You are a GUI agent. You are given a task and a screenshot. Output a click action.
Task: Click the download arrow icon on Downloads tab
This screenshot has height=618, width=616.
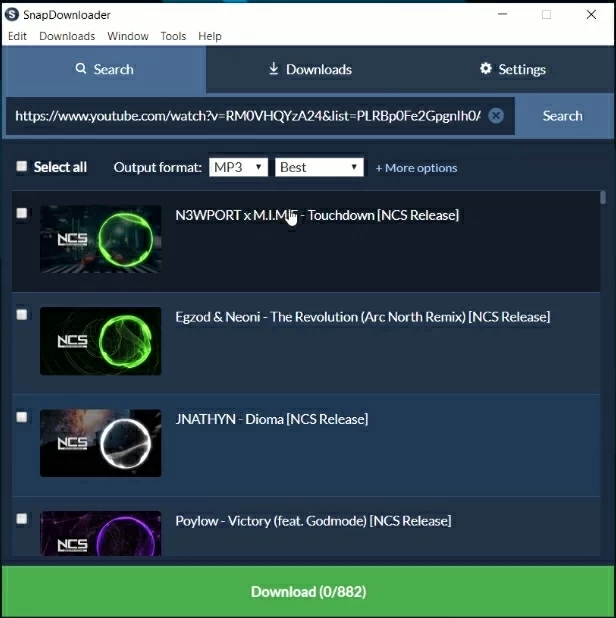[274, 69]
